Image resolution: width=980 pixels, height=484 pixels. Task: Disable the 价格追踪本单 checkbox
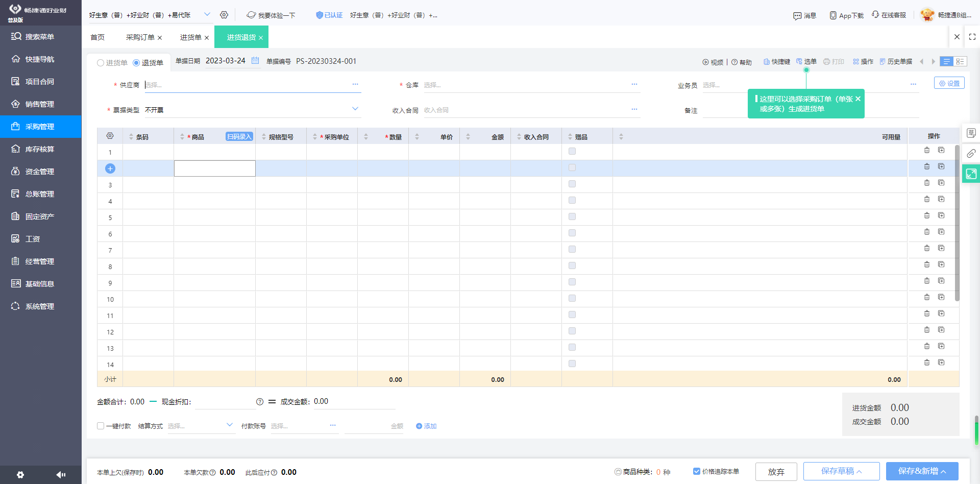pos(696,472)
